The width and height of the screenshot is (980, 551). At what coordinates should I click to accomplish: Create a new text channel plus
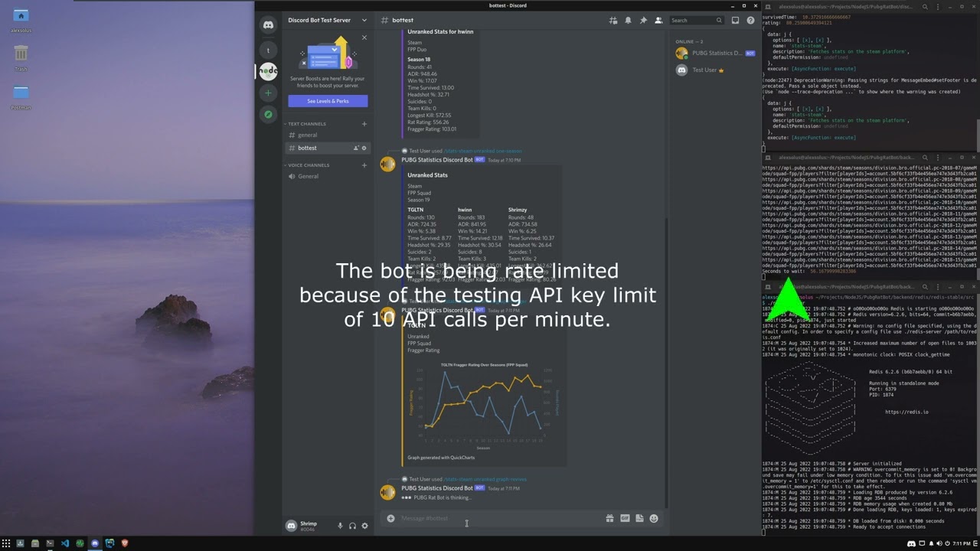click(x=364, y=124)
